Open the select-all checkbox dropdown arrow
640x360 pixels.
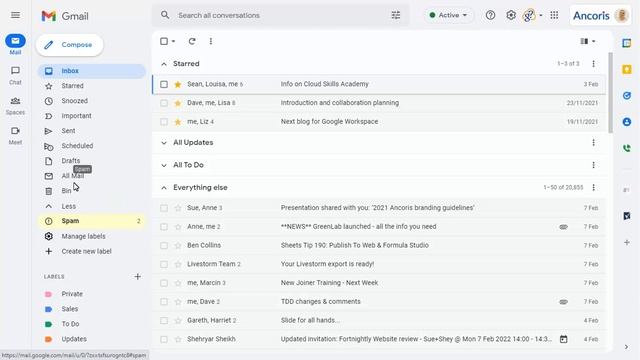173,41
